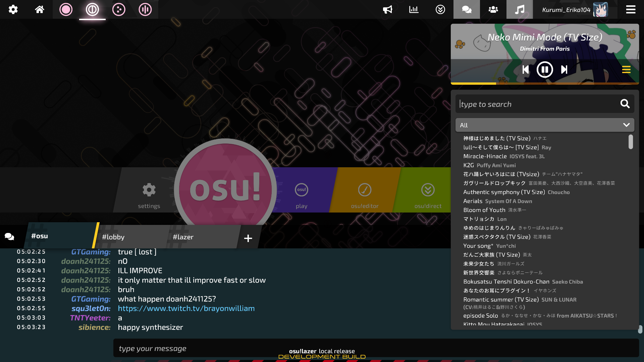Select osu!taiko game mode icon
This screenshot has height=362, width=644.
pyautogui.click(x=92, y=9)
